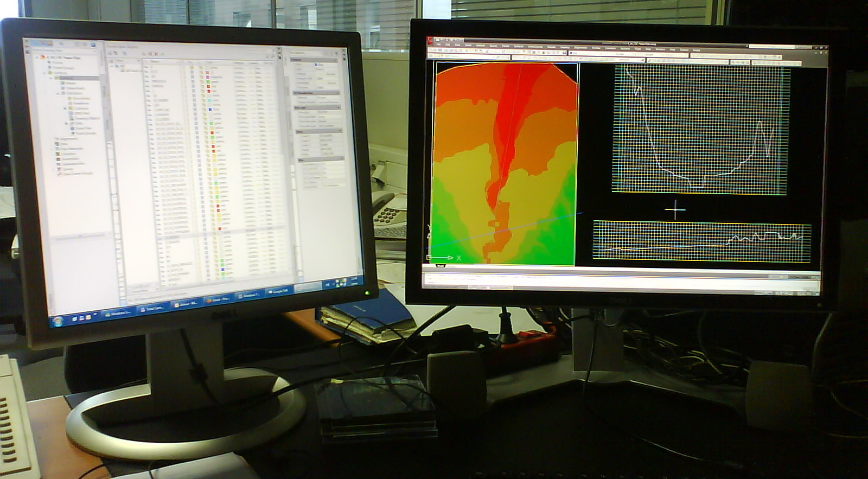Toggle the lock icon on the blue layer row
This screenshot has width=868, height=479.
[205, 110]
